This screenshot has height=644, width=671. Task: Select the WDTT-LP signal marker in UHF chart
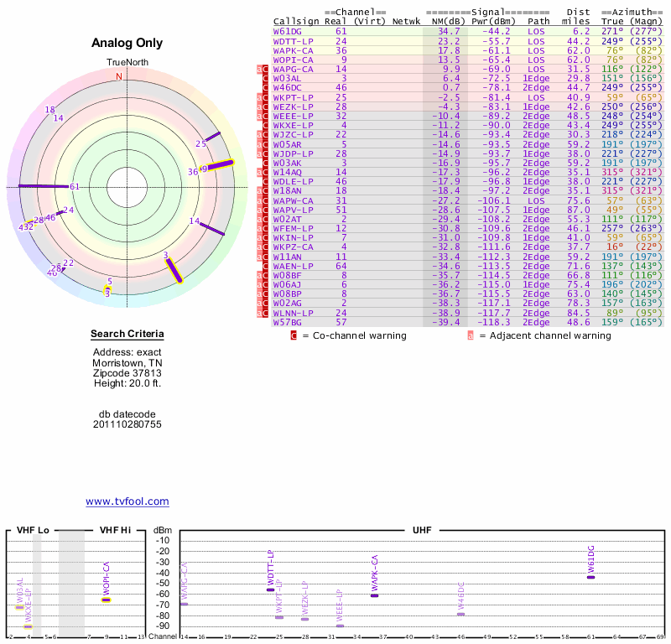coord(270,589)
